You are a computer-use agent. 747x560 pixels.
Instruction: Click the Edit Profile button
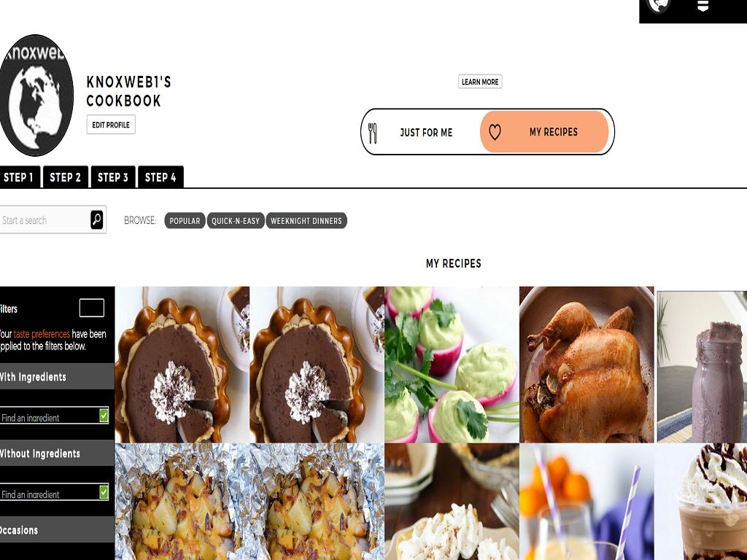pyautogui.click(x=111, y=125)
